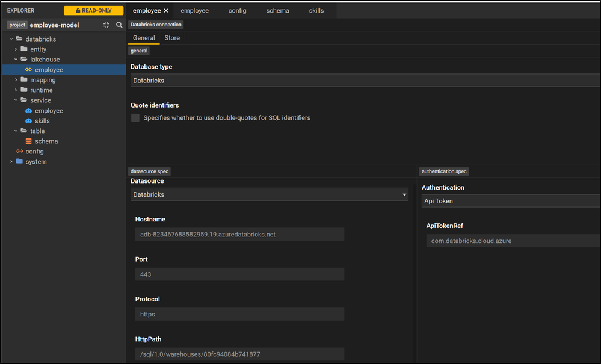Click the datasource spec section label
Image resolution: width=601 pixels, height=364 pixels.
[x=149, y=171]
